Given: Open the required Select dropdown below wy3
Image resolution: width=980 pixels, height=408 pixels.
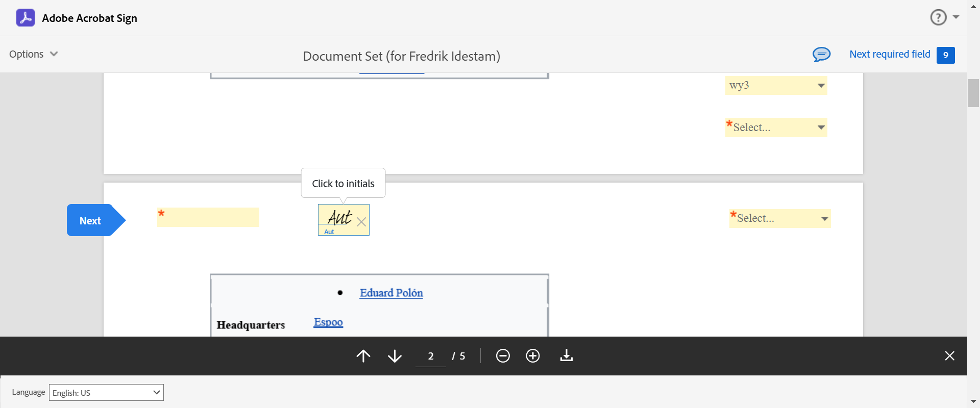Looking at the screenshot, I should click(776, 127).
